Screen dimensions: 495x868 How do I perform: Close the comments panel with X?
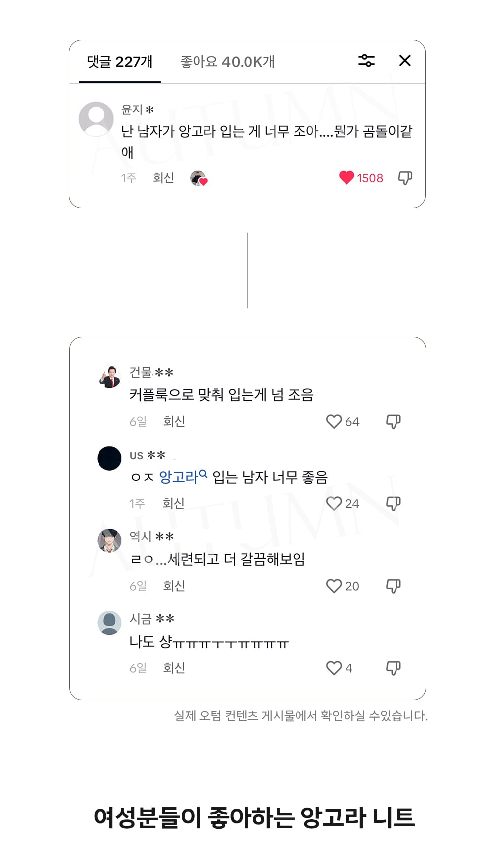[405, 61]
